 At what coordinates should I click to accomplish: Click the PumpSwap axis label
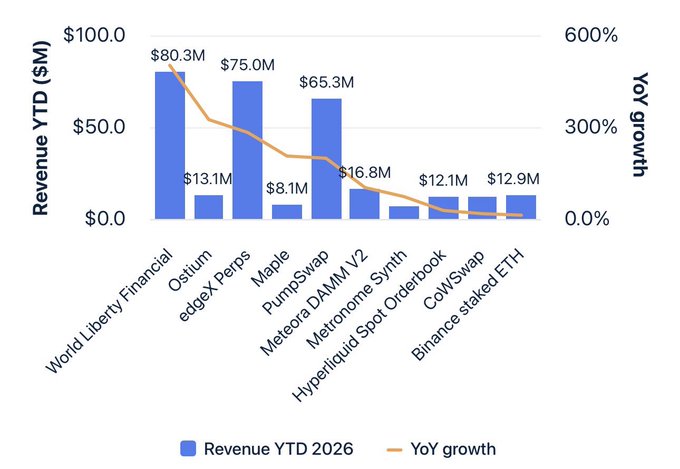(x=296, y=282)
